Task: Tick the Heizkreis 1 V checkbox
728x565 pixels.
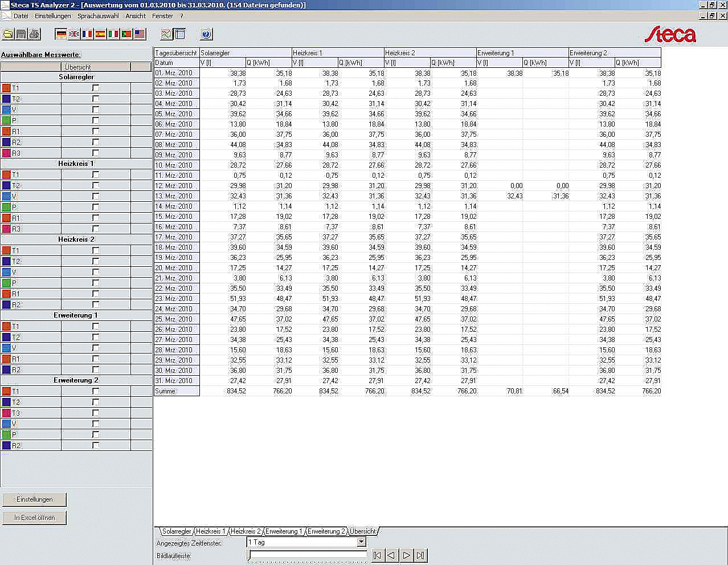Action: tap(96, 196)
